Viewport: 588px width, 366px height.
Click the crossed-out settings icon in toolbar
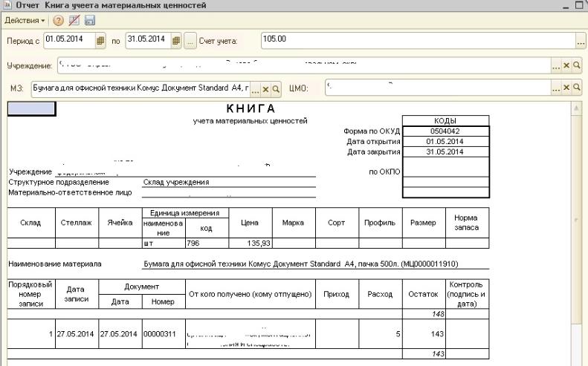pyautogui.click(x=74, y=19)
